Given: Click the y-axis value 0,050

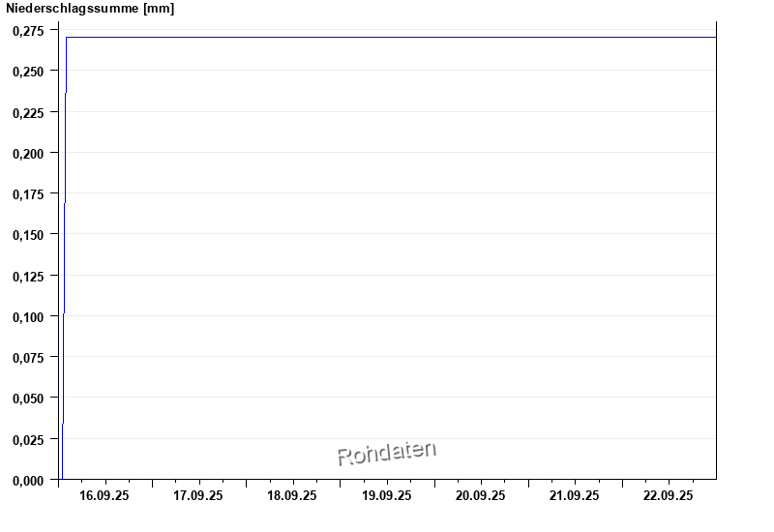Looking at the screenshot, I should click(28, 399).
